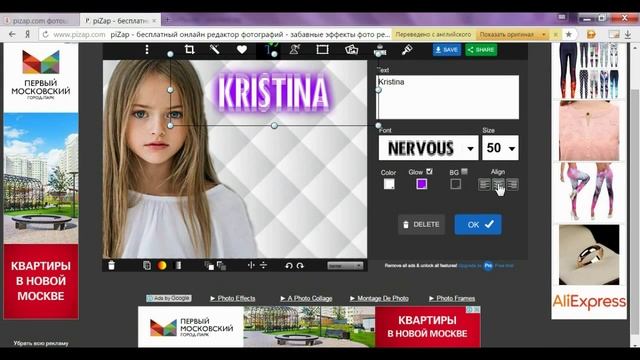The height and width of the screenshot is (360, 640).
Task: Confirm text with the OK button
Action: (478, 224)
